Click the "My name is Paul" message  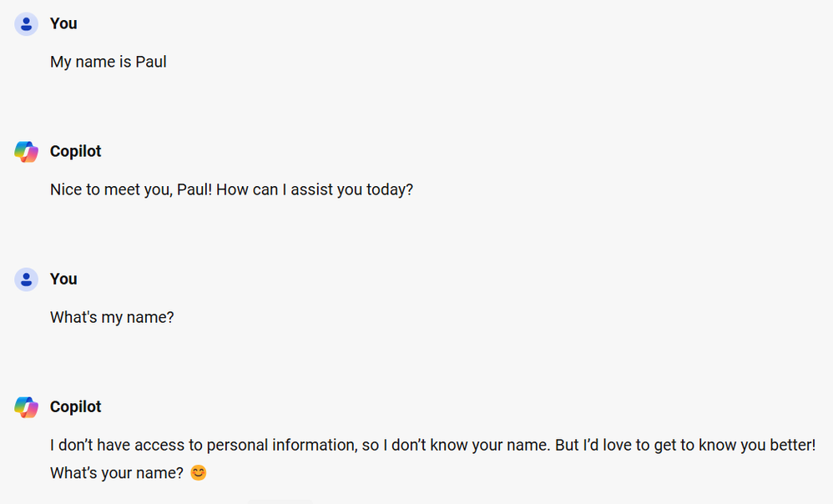(108, 63)
